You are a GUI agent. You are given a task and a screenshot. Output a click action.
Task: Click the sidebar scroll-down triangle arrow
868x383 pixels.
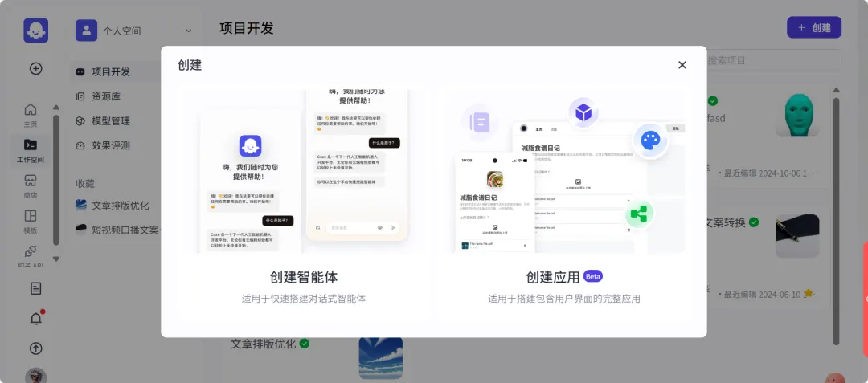click(x=56, y=259)
